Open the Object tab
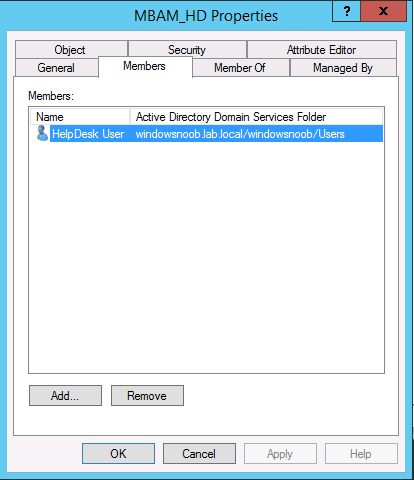This screenshot has height=480, width=414. (x=71, y=49)
